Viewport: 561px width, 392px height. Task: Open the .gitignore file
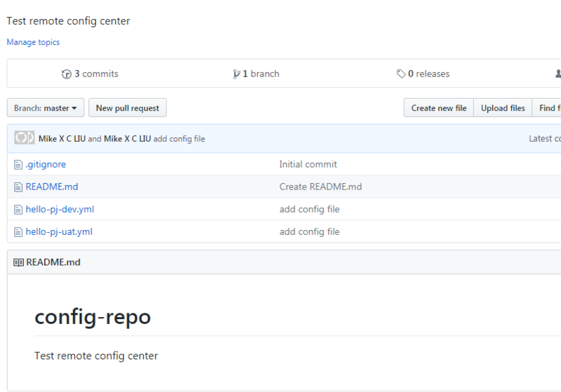pos(46,164)
